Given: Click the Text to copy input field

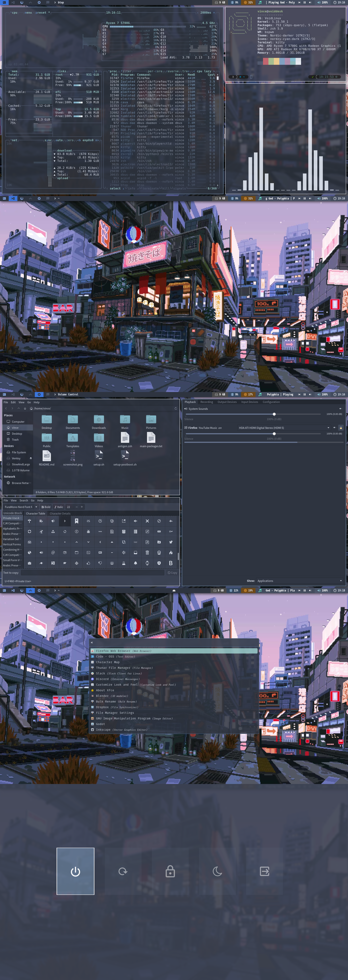Looking at the screenshot, I should (93, 573).
